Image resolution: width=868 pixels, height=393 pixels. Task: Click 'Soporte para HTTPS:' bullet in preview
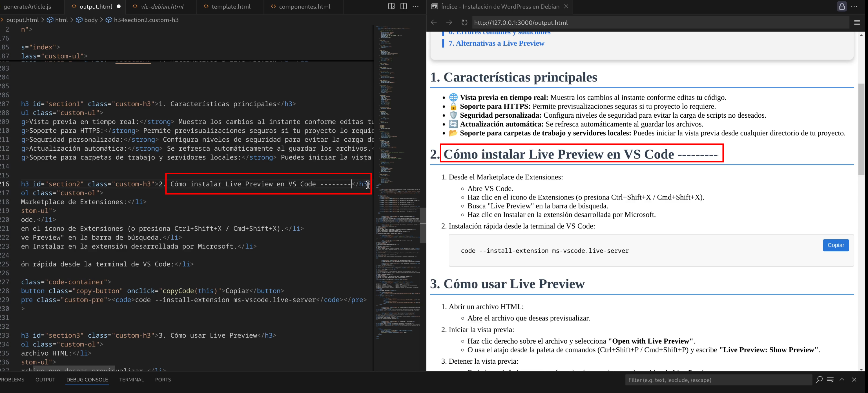495,106
